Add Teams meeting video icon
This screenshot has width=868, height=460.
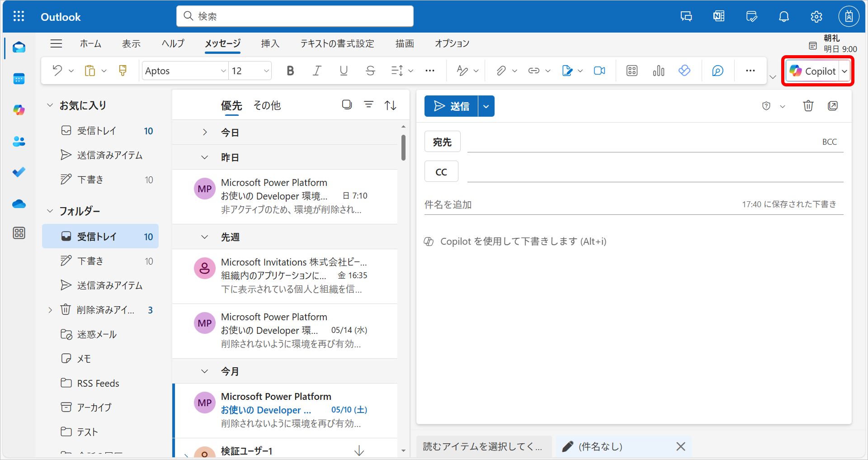[599, 71]
